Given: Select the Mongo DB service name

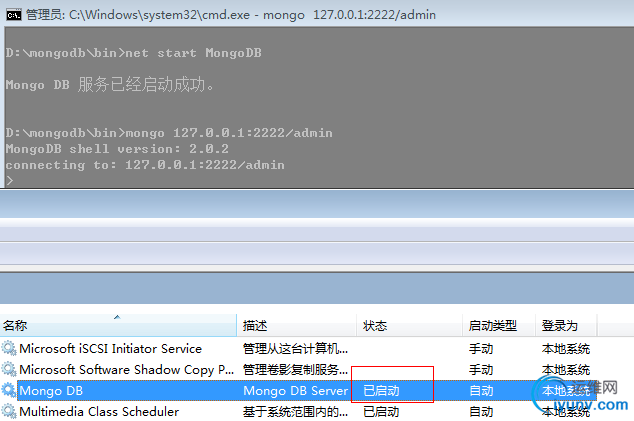Looking at the screenshot, I should pos(51,391).
